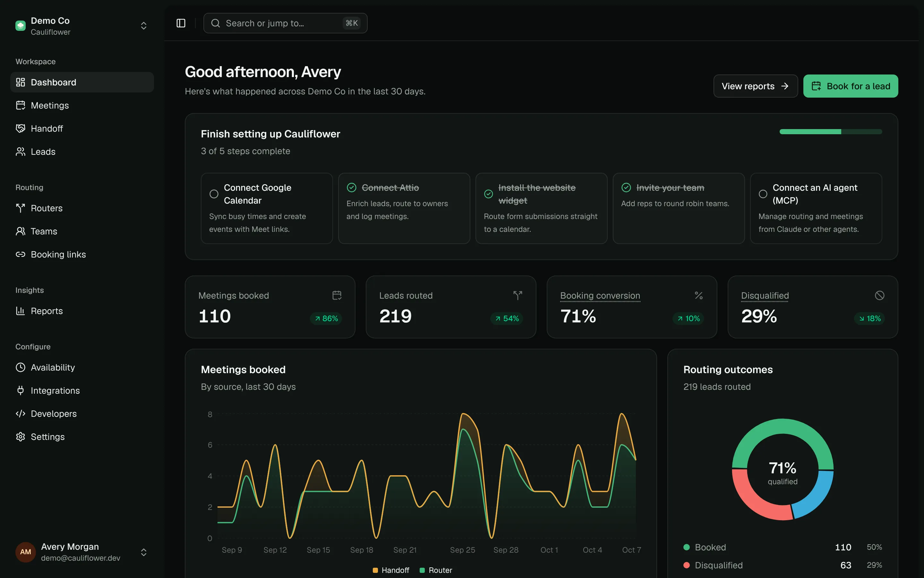Click the check icon beside Invite your team

click(626, 187)
